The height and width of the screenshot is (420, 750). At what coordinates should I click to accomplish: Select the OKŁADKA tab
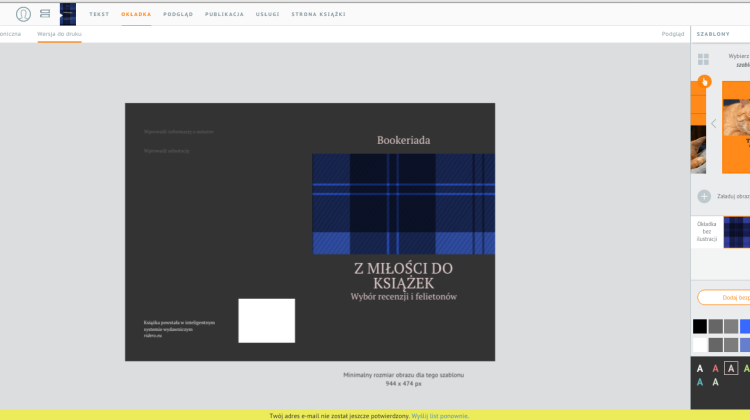tap(136, 14)
